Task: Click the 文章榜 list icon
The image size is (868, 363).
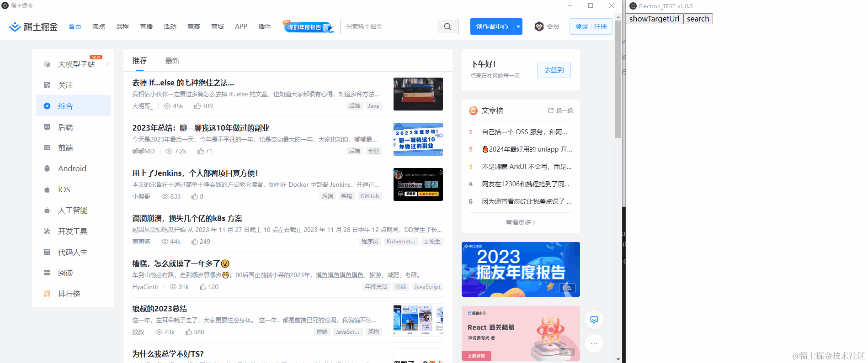Action: click(473, 110)
